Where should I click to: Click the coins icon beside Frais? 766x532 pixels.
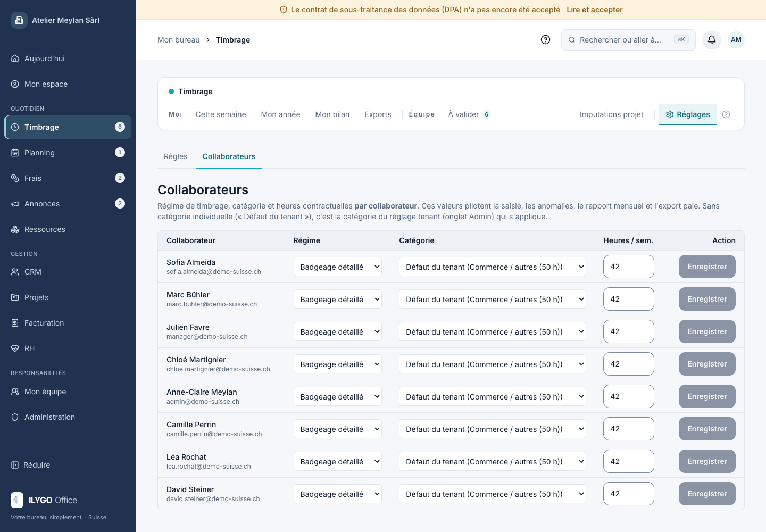tap(15, 178)
